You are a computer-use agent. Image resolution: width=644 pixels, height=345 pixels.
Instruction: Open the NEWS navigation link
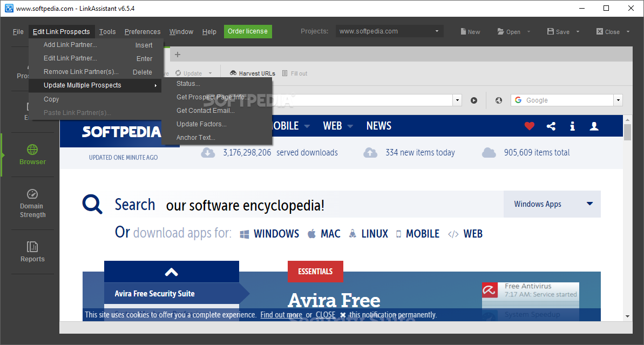378,126
